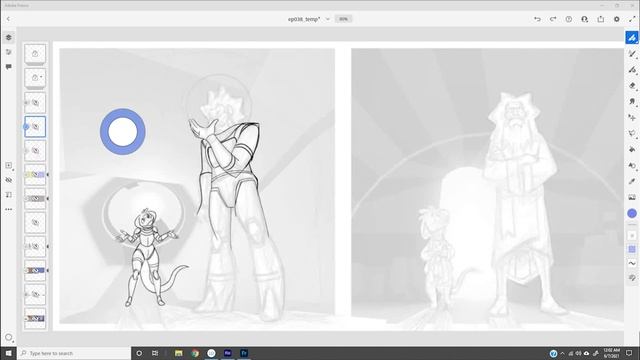The height and width of the screenshot is (360, 640).
Task: Click the taskbar search box
Action: pyautogui.click(x=74, y=353)
